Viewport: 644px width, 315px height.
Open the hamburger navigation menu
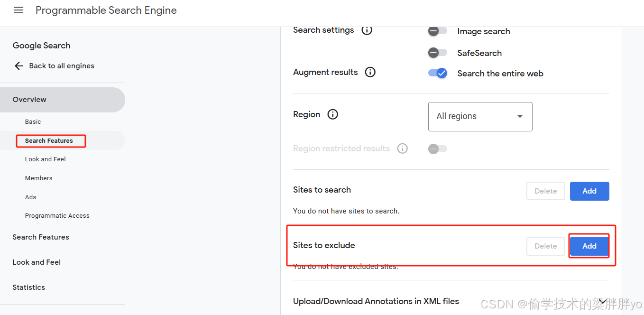18,10
